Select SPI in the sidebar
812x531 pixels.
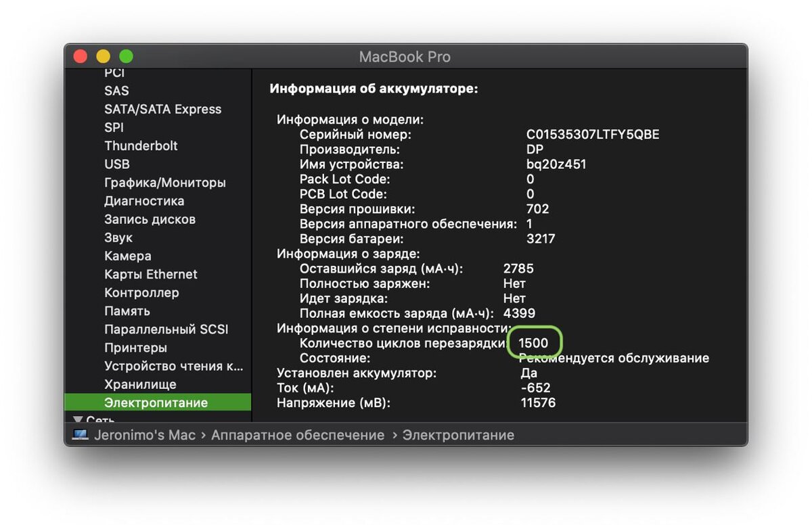click(114, 127)
